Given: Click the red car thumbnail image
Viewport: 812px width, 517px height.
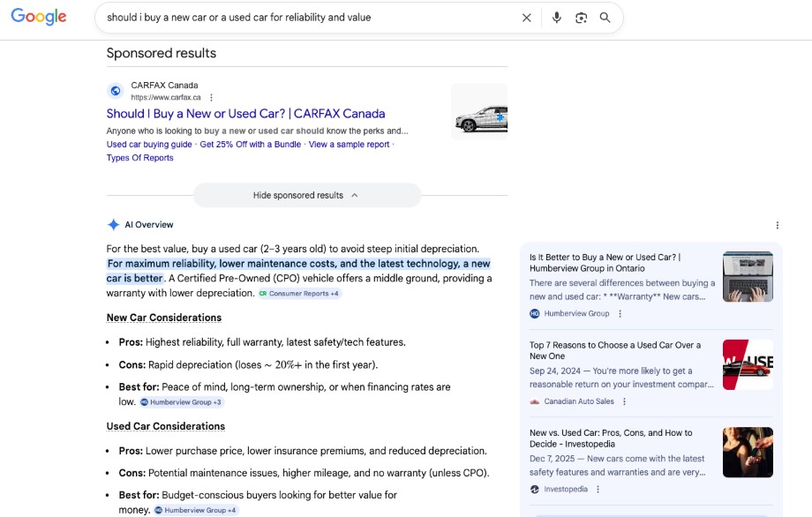Looking at the screenshot, I should pos(748,364).
